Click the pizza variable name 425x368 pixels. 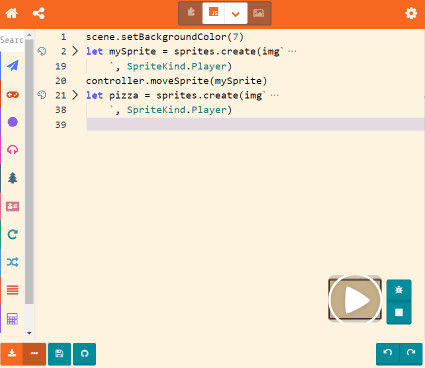tap(124, 96)
